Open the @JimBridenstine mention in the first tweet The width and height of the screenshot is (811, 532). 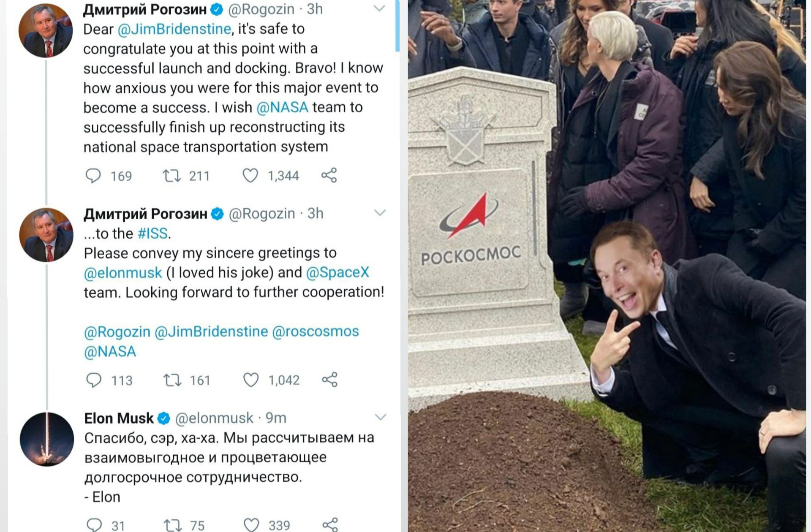(x=174, y=29)
